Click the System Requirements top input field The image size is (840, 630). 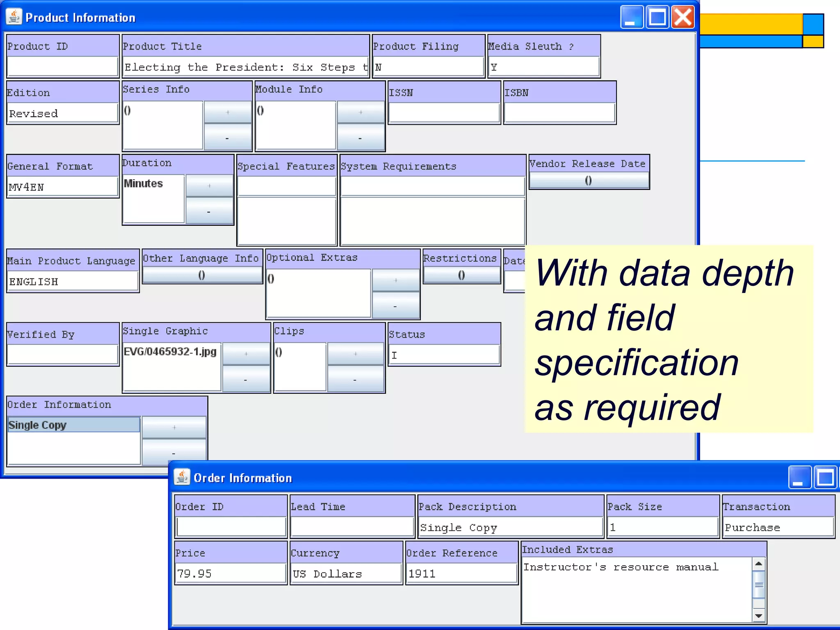click(433, 187)
